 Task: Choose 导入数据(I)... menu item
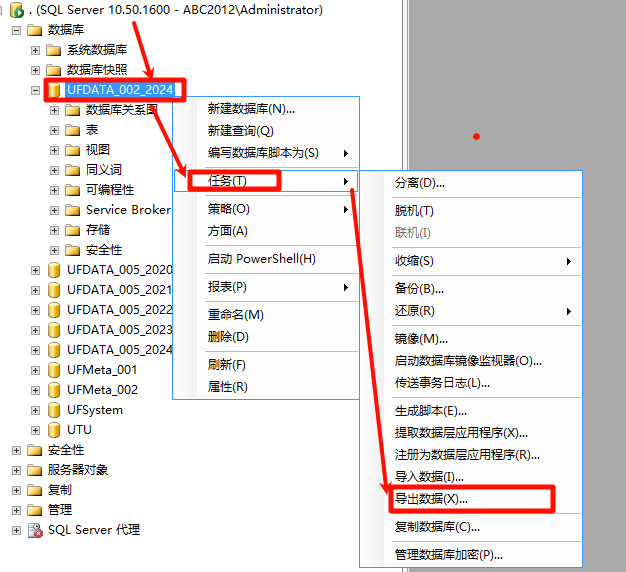(471, 477)
